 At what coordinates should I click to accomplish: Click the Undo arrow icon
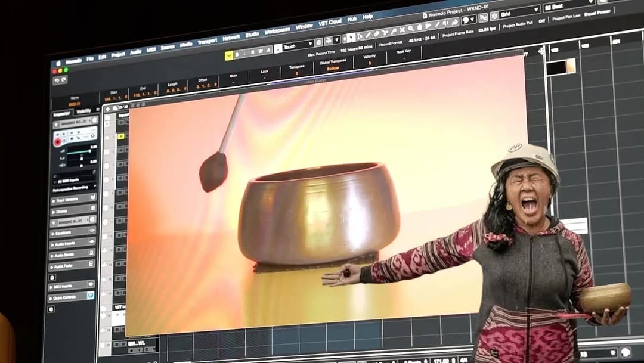[x=57, y=81]
